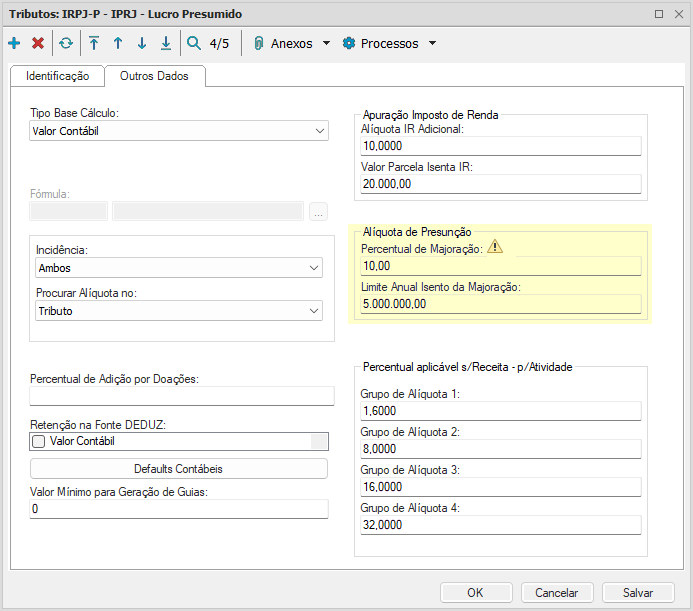Screen dimensions: 693x611
Task: Click the Defaults Contábeis button
Action: click(x=179, y=469)
